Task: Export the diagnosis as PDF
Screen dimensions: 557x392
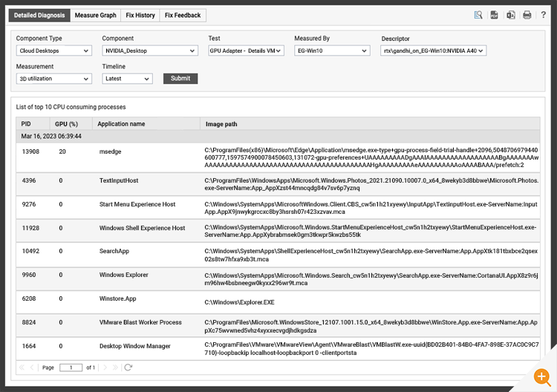Action: pyautogui.click(x=494, y=15)
